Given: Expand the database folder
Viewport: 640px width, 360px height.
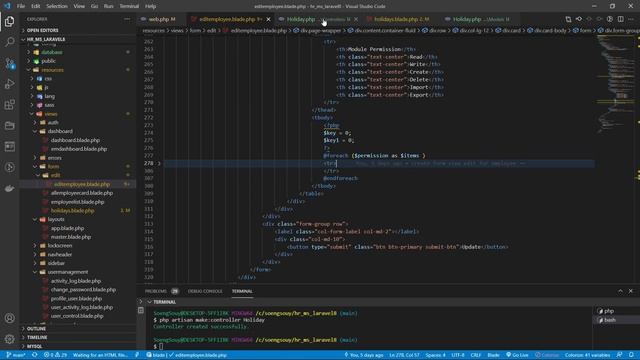Looking at the screenshot, I should coord(51,52).
